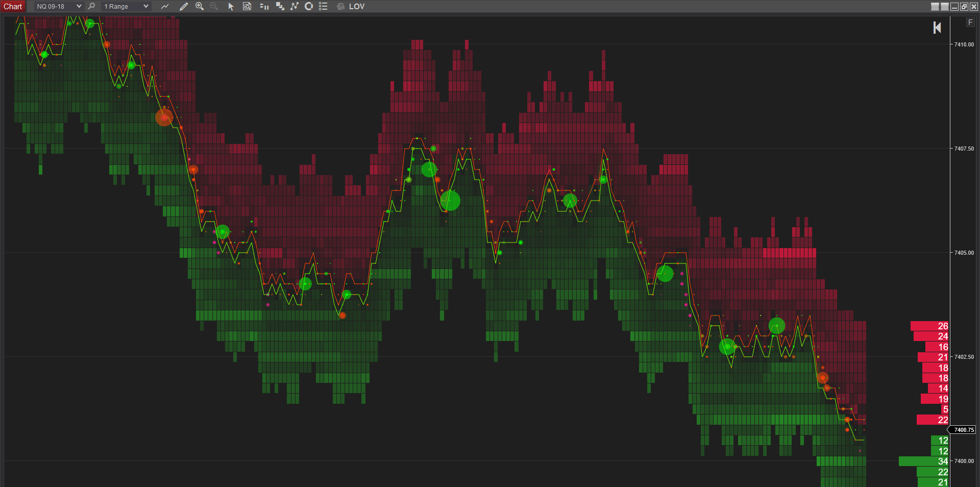Click the 7405.00 price axis label
Screen dimensions: 980x487
click(x=964, y=253)
